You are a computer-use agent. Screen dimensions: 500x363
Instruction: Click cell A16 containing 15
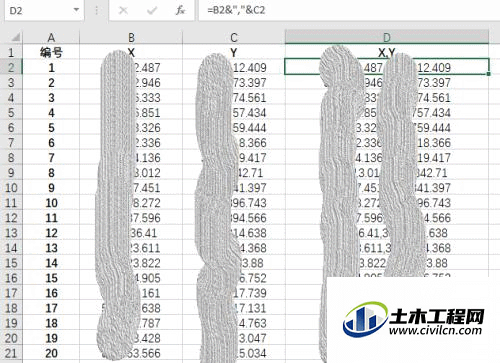pos(51,278)
